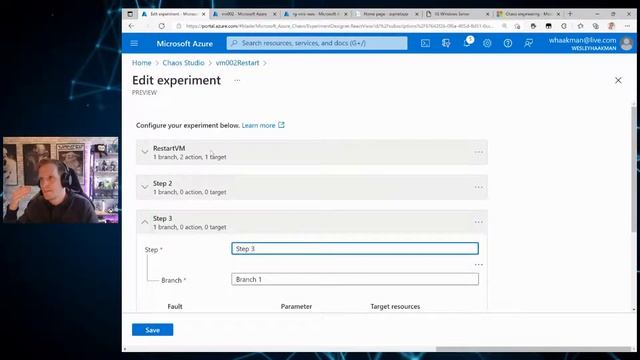Open Directories and subscriptions filter icon

click(446, 43)
